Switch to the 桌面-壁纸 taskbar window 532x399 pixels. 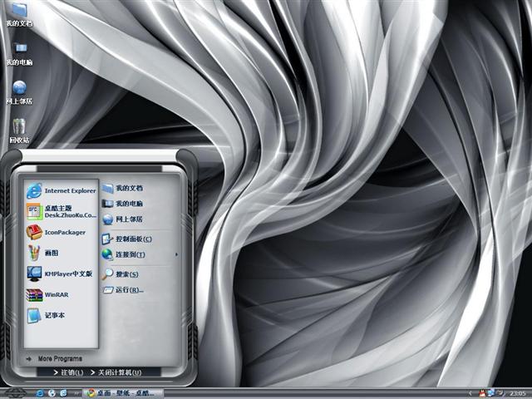[125, 392]
